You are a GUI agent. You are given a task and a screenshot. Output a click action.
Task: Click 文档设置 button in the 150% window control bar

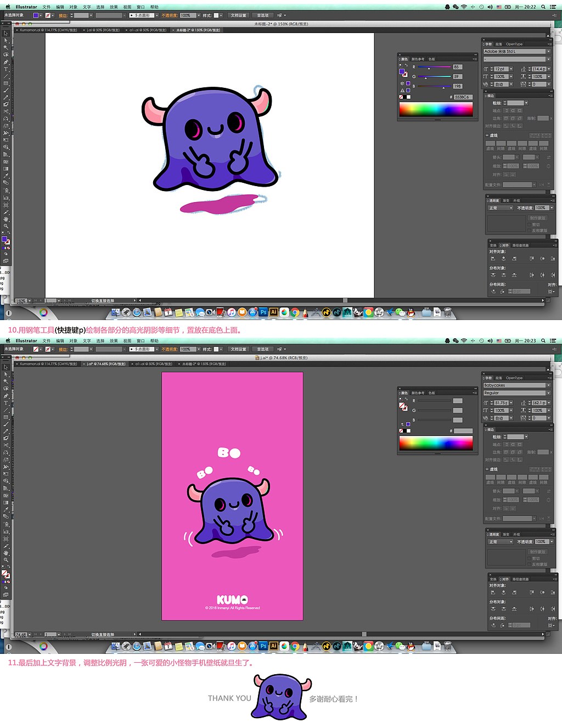[238, 15]
